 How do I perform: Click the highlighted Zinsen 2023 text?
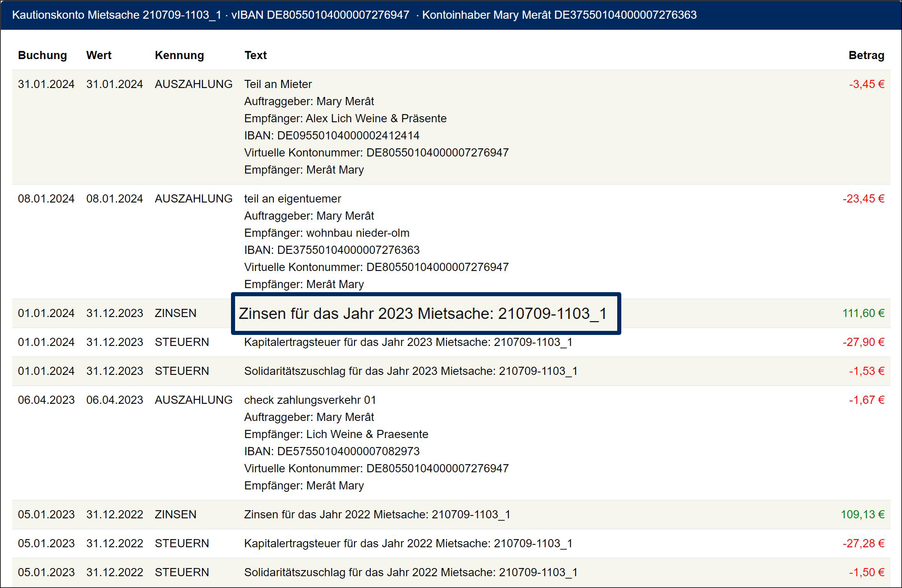click(422, 314)
